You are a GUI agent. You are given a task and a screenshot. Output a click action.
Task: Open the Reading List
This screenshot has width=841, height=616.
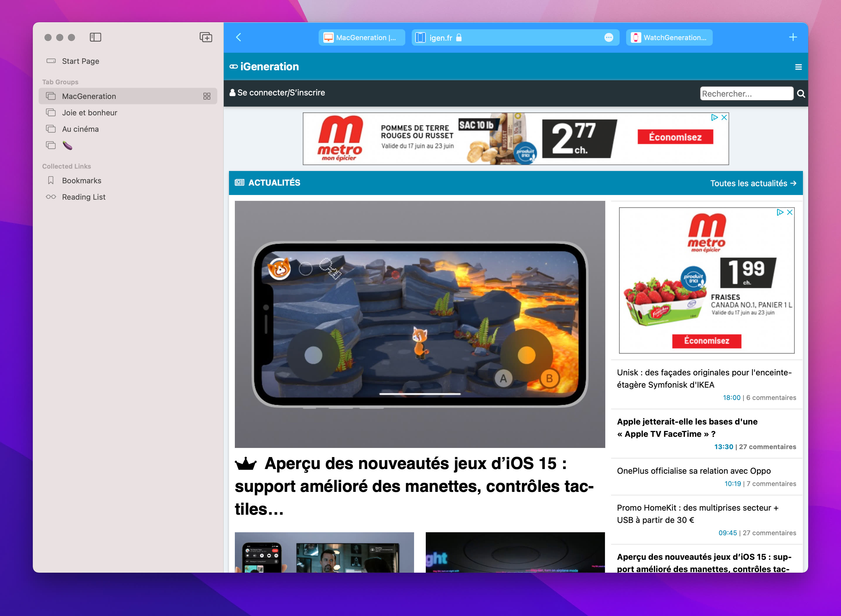click(83, 197)
